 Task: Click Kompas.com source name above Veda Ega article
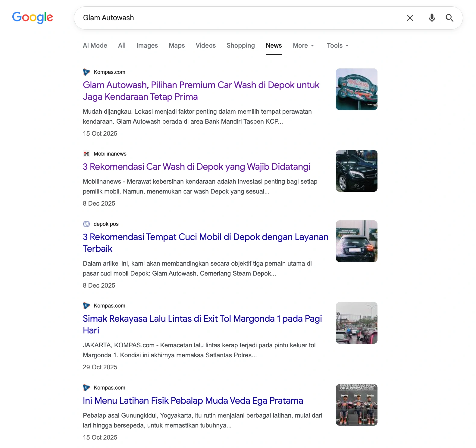coord(109,388)
